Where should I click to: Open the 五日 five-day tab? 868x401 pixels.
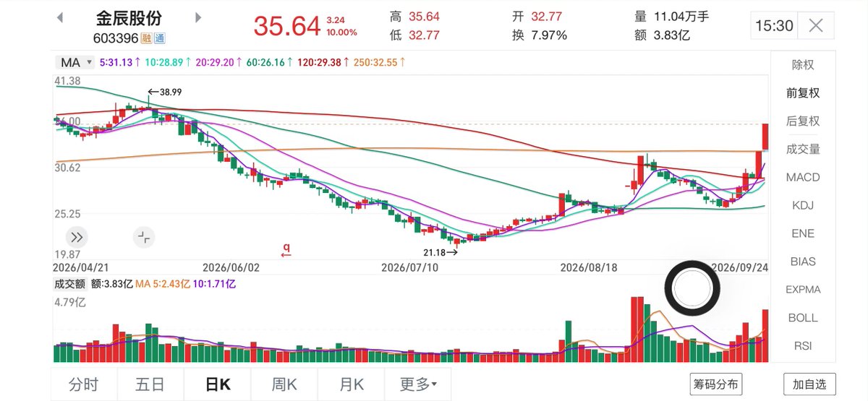tap(150, 384)
